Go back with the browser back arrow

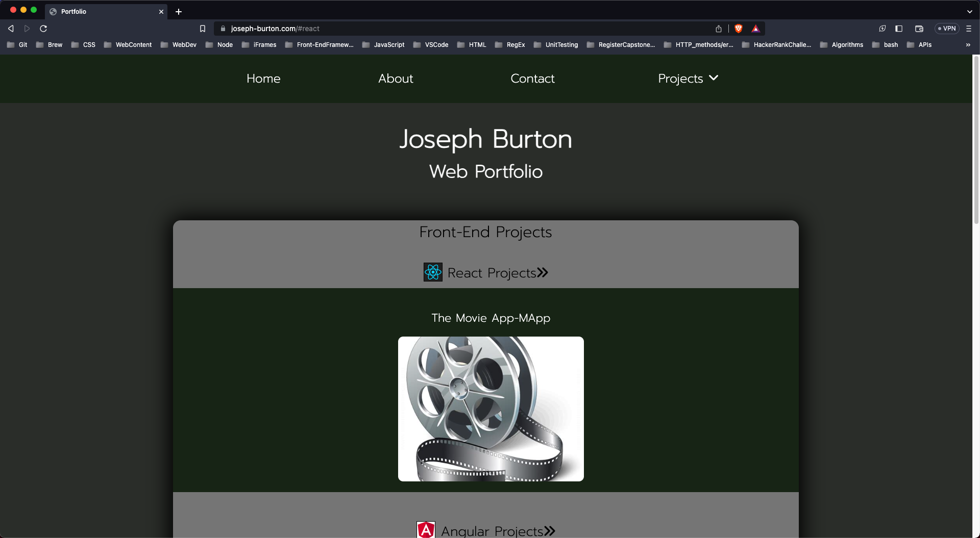[x=11, y=29]
